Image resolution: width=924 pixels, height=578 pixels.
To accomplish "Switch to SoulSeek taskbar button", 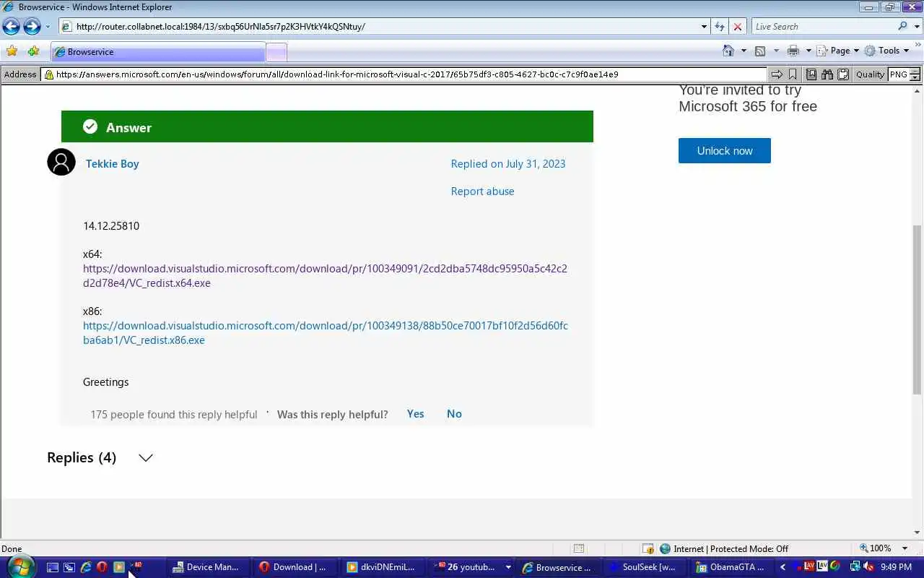I will 644,567.
